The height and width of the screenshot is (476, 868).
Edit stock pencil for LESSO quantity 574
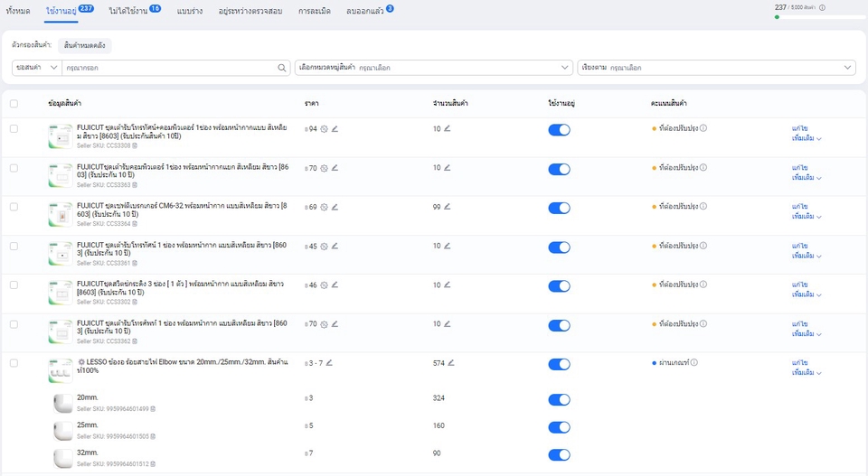pos(451,363)
